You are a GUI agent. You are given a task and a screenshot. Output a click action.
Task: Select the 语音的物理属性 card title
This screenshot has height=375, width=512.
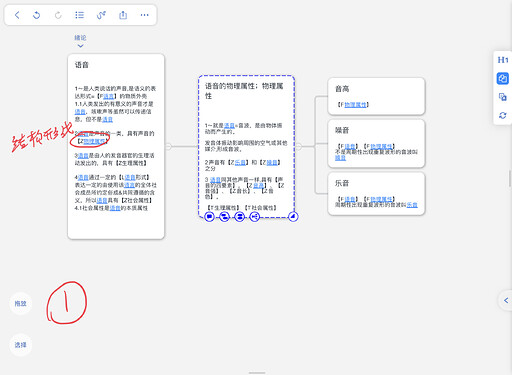point(244,91)
